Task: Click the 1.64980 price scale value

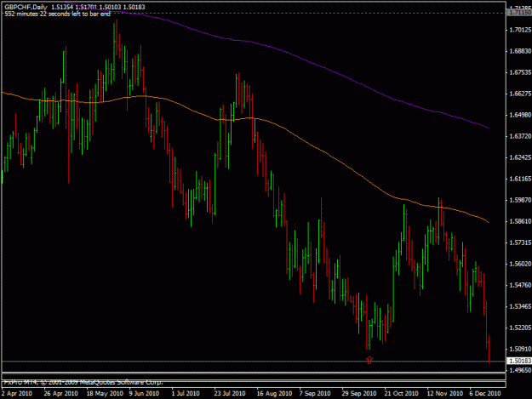Action: click(x=520, y=115)
